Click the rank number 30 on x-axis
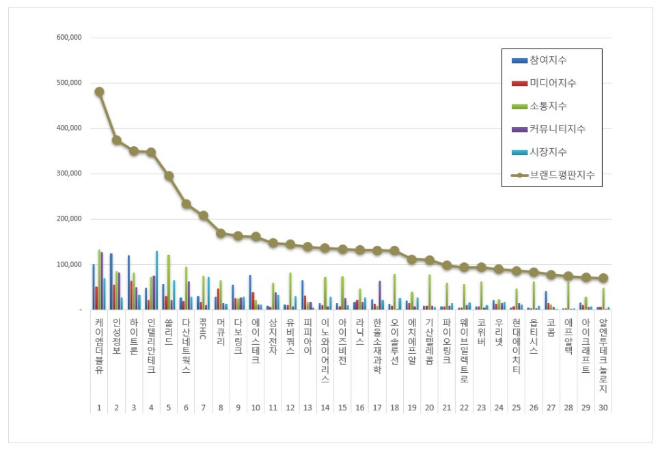660x450 pixels. pyautogui.click(x=603, y=409)
